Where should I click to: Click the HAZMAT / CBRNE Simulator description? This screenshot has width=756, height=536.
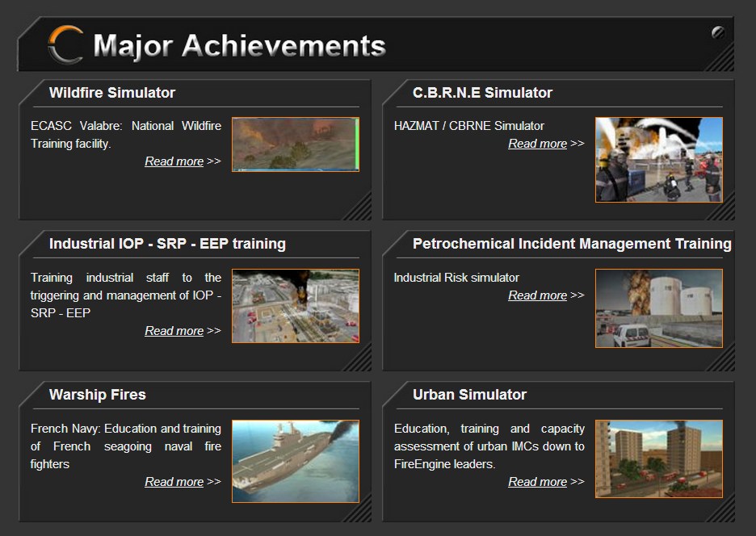click(x=469, y=126)
